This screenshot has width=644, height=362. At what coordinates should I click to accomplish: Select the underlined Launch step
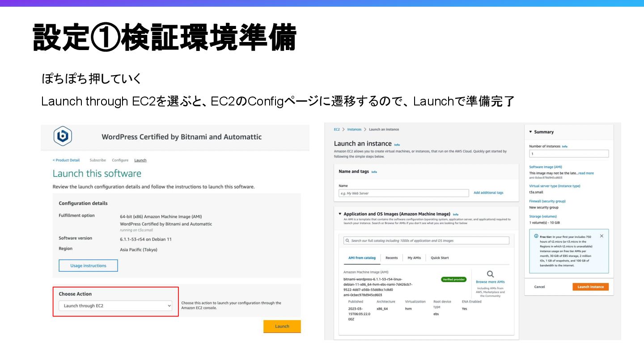click(x=140, y=160)
